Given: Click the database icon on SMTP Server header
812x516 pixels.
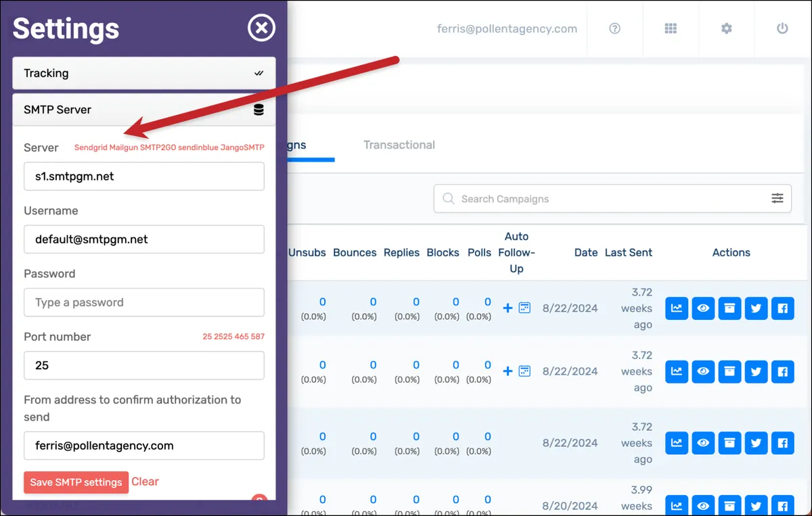Looking at the screenshot, I should tap(258, 110).
